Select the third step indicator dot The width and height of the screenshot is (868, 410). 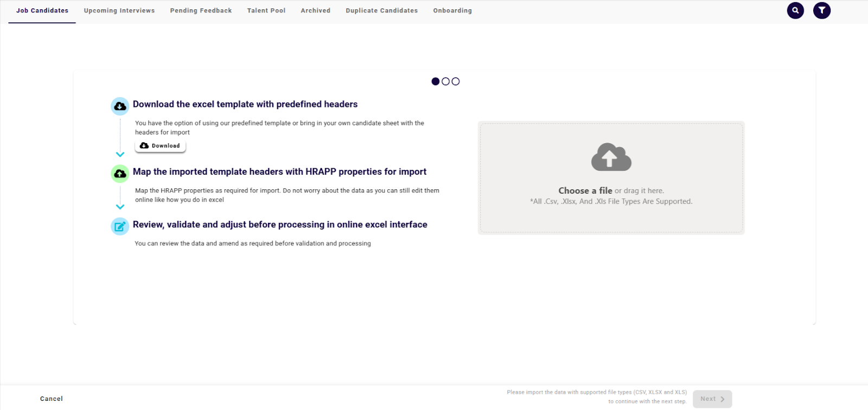point(456,81)
